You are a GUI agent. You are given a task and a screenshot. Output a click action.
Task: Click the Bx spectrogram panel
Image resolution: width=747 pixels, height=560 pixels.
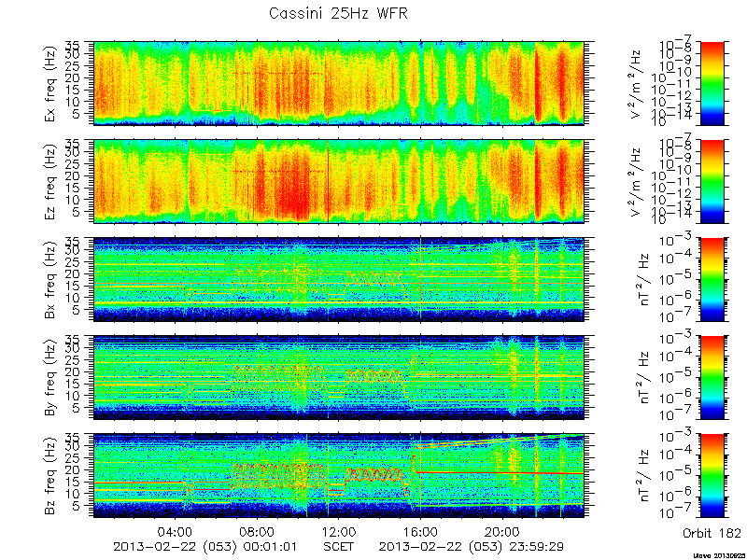pyautogui.click(x=339, y=279)
